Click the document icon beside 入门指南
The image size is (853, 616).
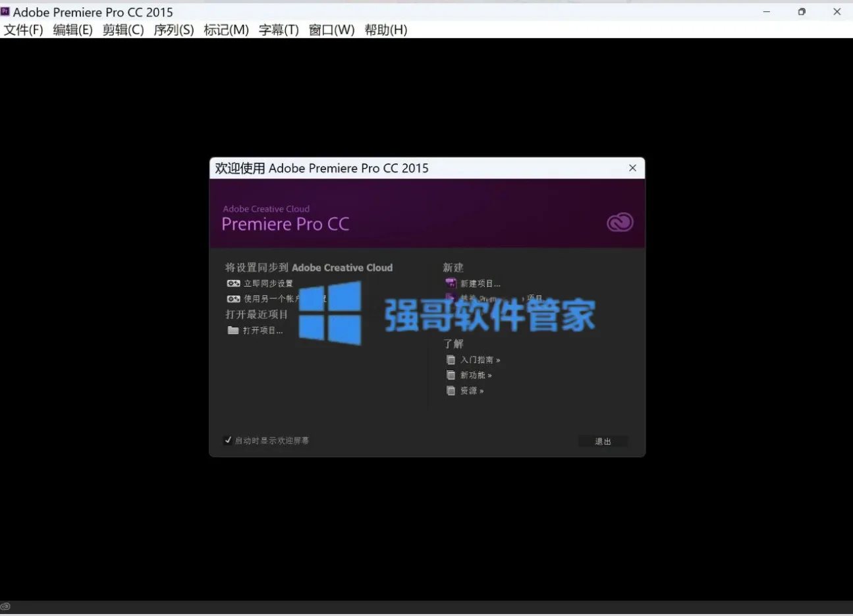pyautogui.click(x=451, y=360)
